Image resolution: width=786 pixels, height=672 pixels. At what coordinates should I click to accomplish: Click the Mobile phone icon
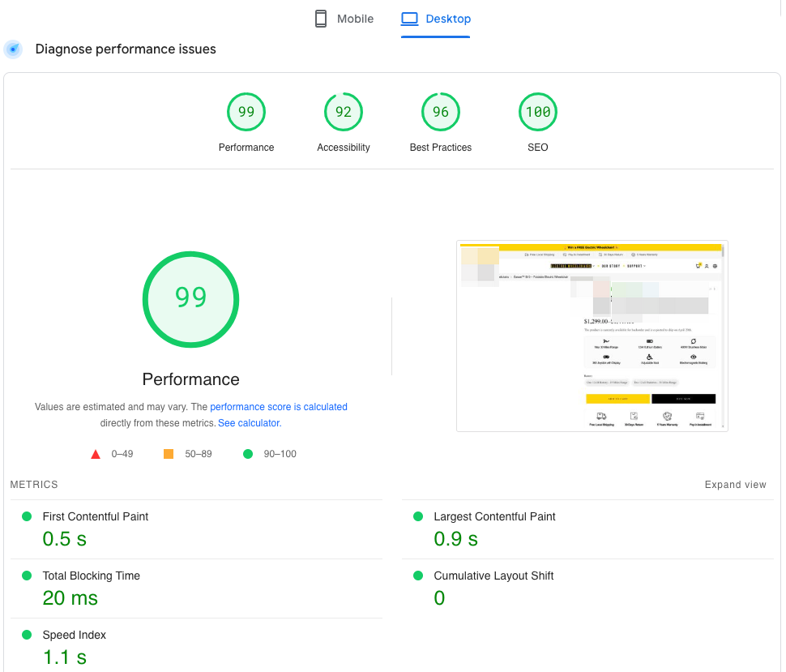tap(321, 19)
